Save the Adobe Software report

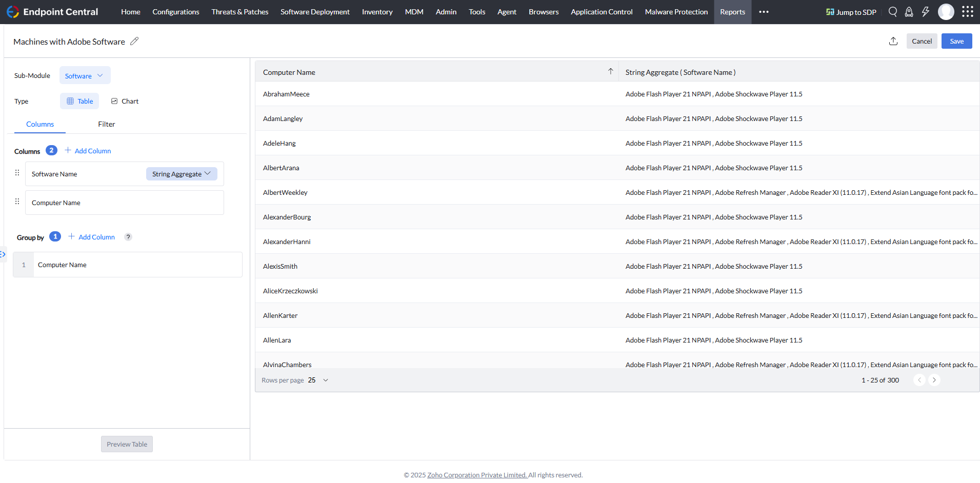[956, 41]
